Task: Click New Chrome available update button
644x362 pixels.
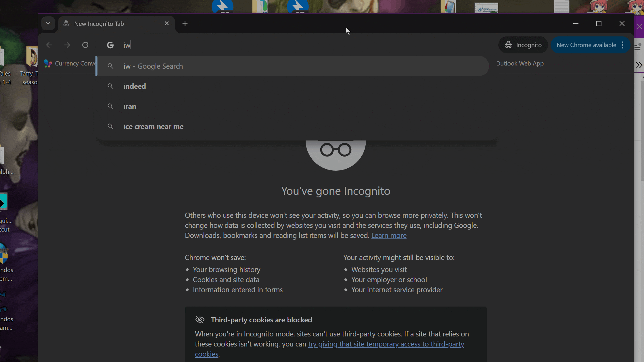Action: [586, 45]
